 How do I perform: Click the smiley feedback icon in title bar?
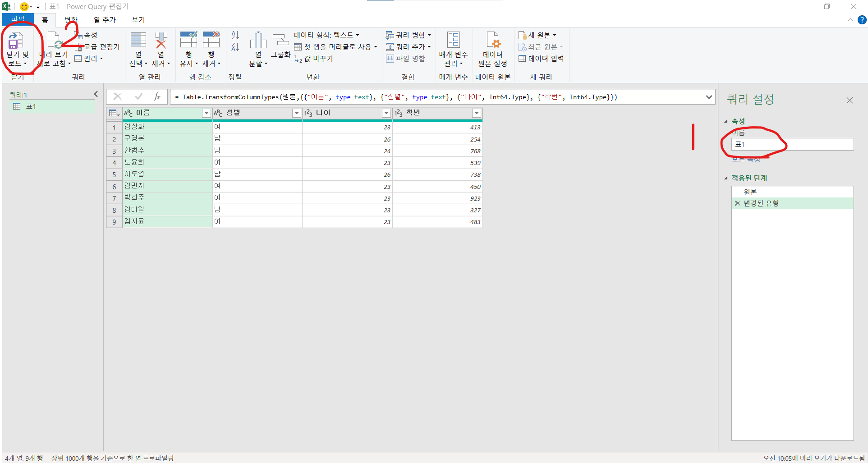click(x=24, y=6)
